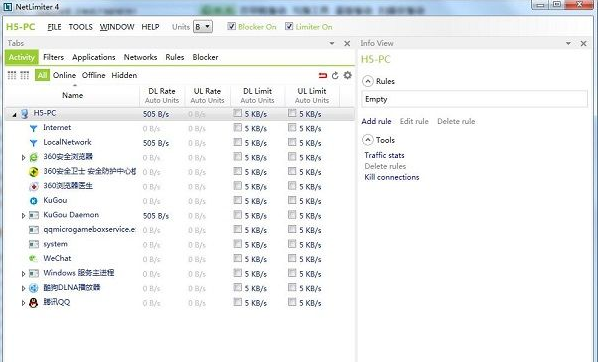Screen dimensions: 598x362
Task: Close the Tabs panel with X
Action: click(347, 43)
